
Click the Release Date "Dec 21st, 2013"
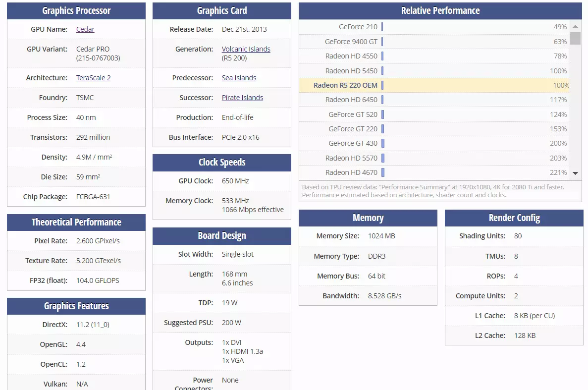(x=244, y=29)
